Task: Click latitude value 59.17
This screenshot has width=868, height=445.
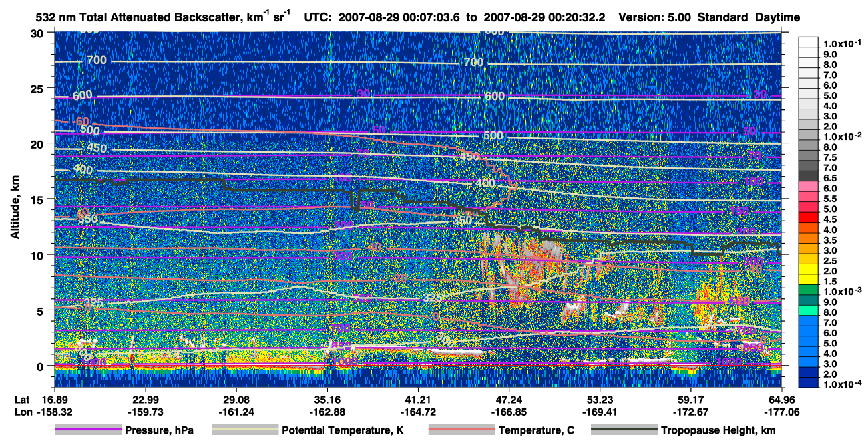Action: coord(690,399)
